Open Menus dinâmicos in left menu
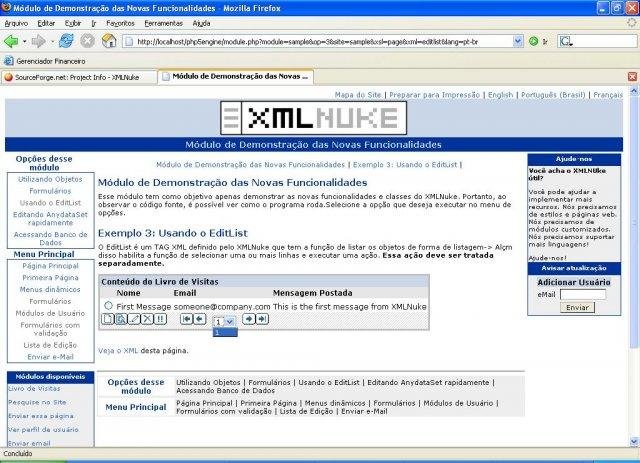This screenshot has height=463, width=640. (x=50, y=289)
